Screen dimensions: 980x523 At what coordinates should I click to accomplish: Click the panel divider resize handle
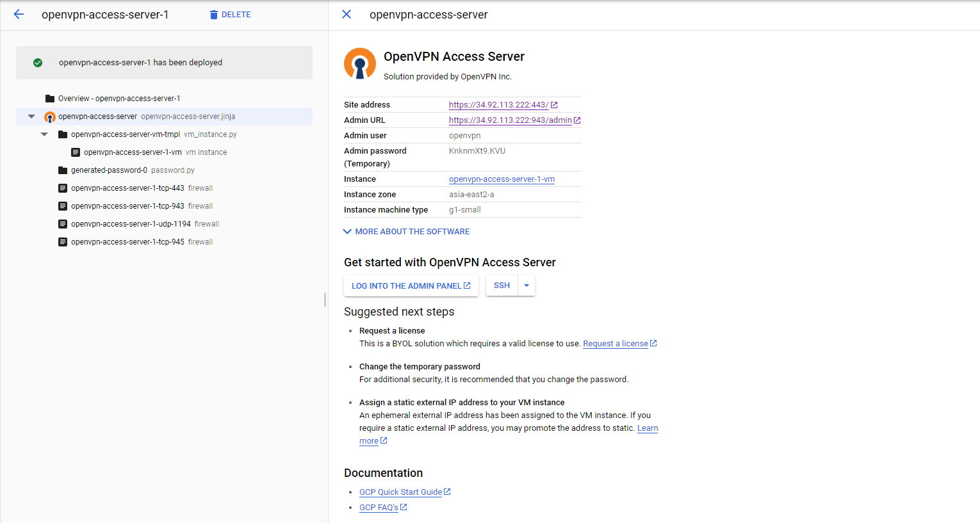point(325,299)
